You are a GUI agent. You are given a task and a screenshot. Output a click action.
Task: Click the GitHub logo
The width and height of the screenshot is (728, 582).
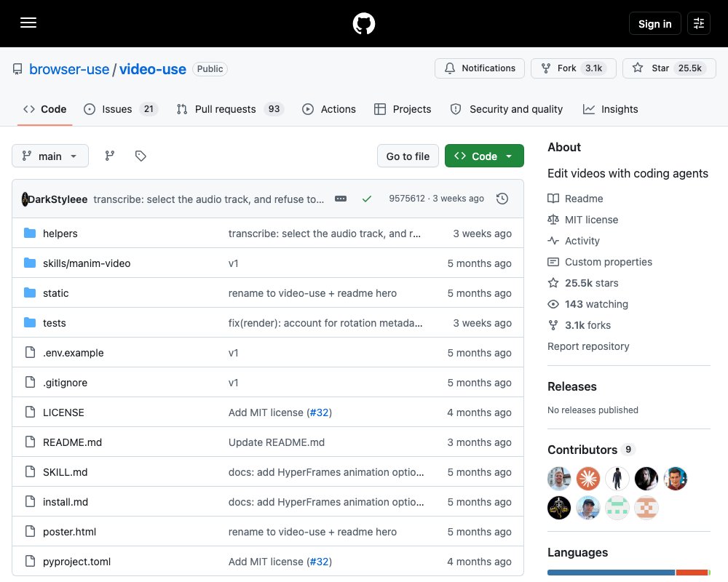[x=363, y=23]
